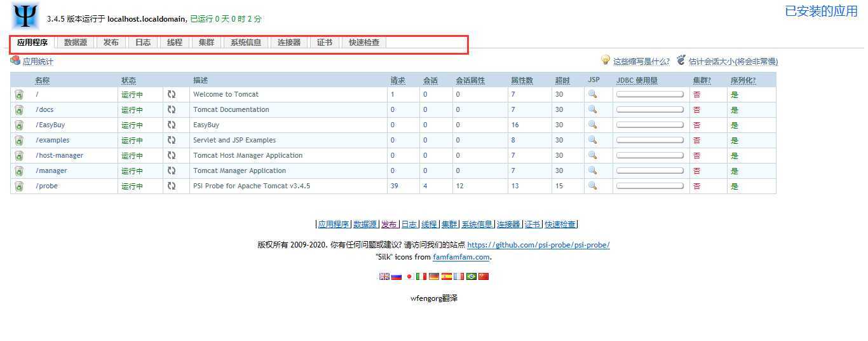Click the session count 4 for /probe

[425, 186]
